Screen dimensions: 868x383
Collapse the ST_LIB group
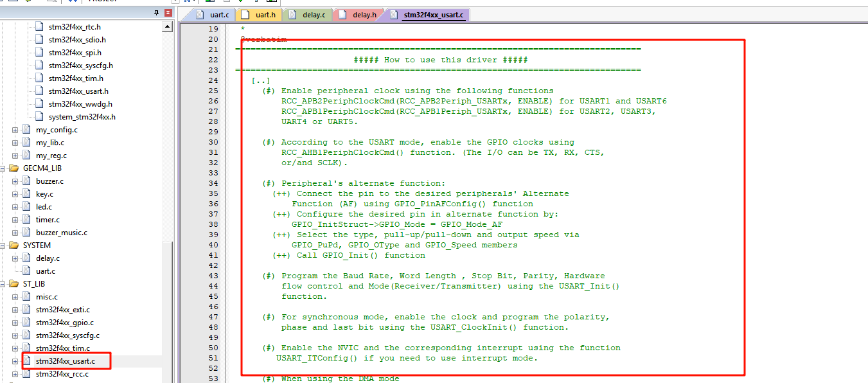(x=3, y=284)
